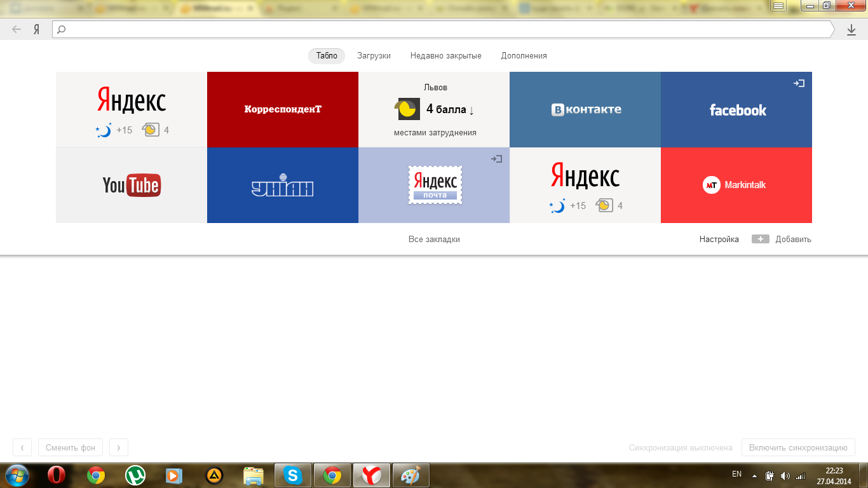Open the УНІАН tile
Screen dimensions: 868x488
[283, 185]
